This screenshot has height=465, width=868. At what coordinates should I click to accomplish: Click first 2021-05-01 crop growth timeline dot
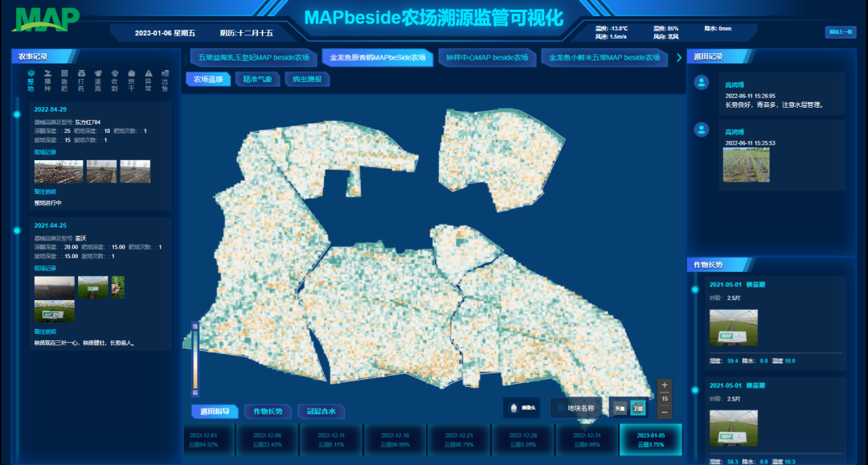point(695,290)
